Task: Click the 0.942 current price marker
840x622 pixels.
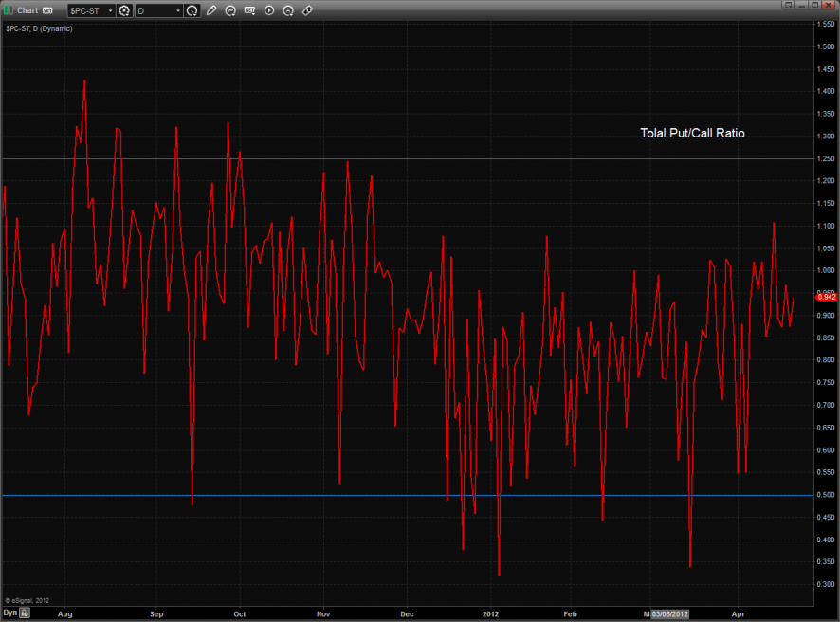Action: point(825,297)
